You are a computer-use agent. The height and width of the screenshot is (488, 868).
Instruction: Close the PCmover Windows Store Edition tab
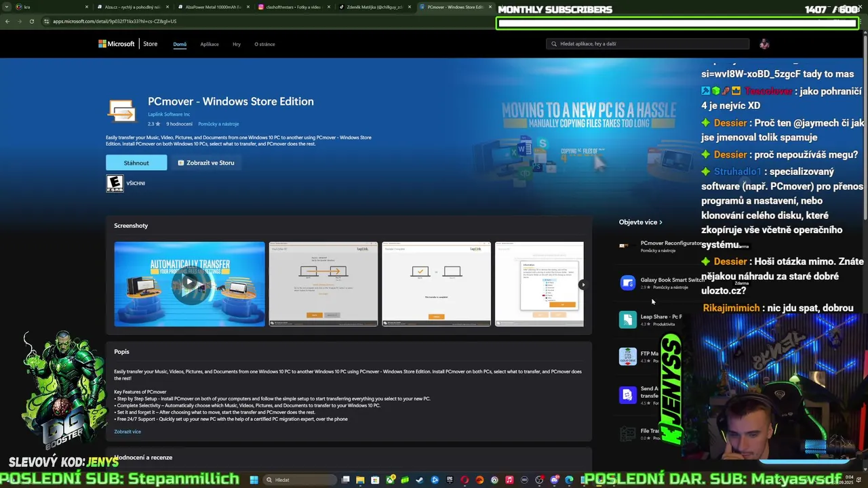[490, 7]
